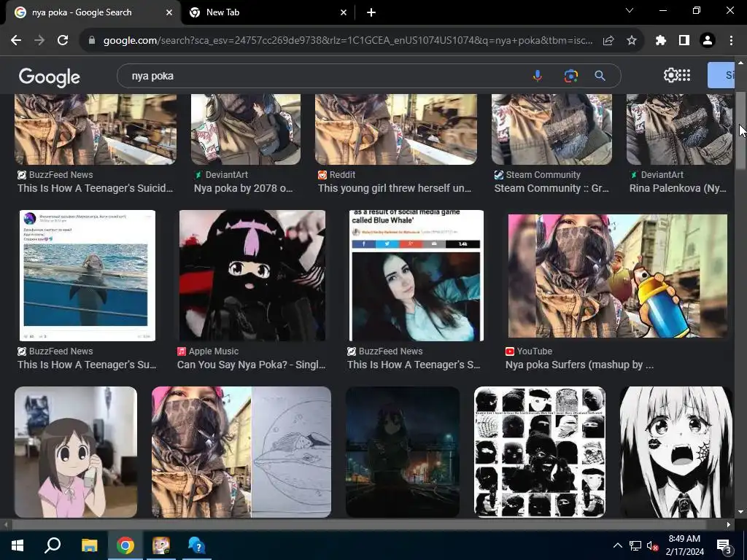The height and width of the screenshot is (560, 747).
Task: Open Chrome's three-dot menu
Action: 731,41
